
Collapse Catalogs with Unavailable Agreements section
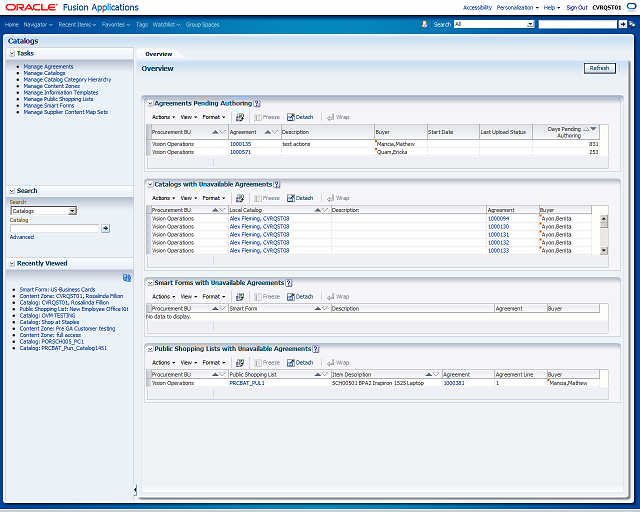point(150,185)
